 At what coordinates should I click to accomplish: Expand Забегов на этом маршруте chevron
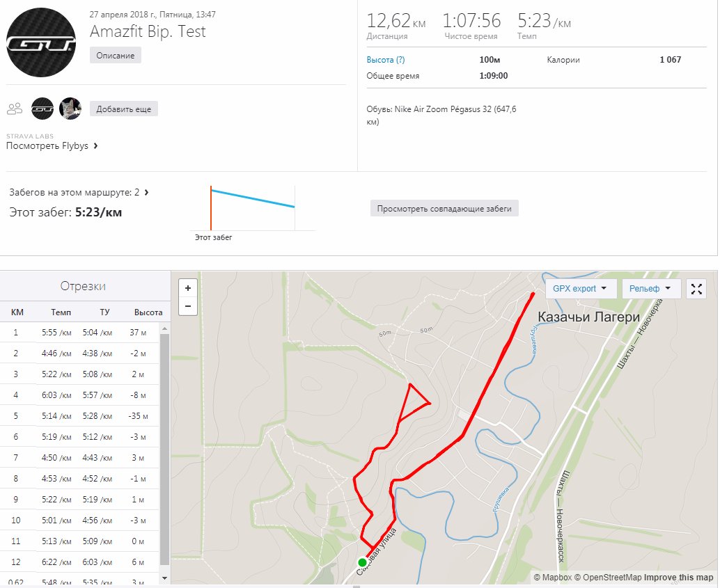click(146, 192)
